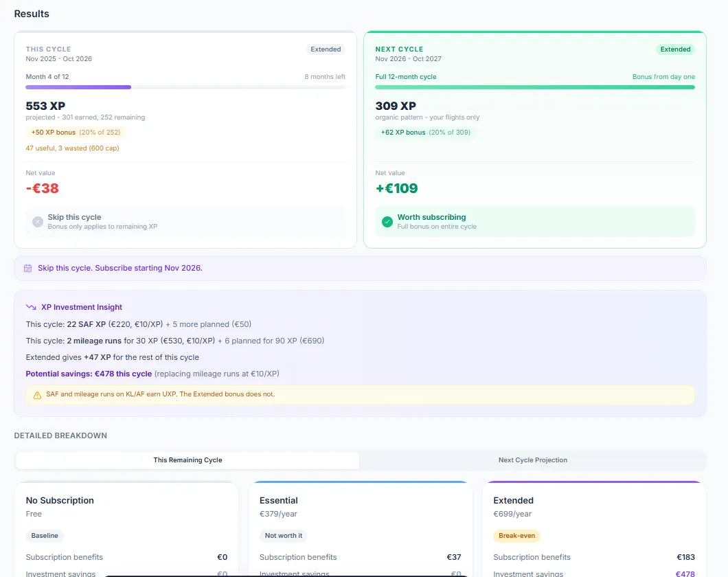Select the Extended badge on NEXT CYCLE card
The image size is (728, 577).
click(675, 49)
